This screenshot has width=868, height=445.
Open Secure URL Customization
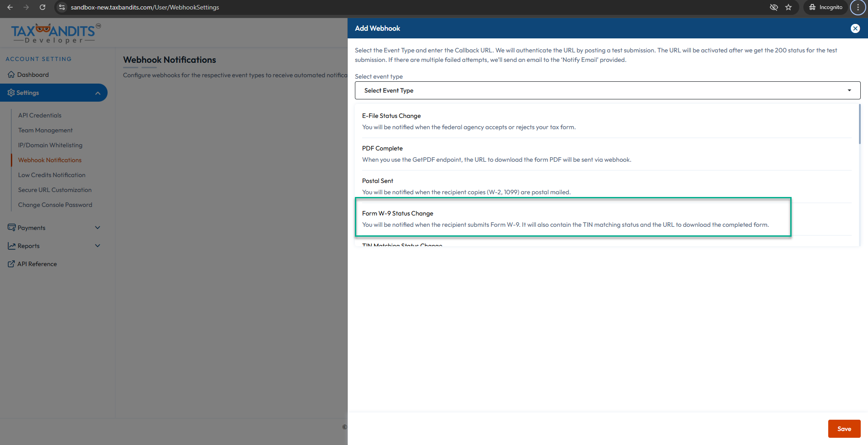[x=55, y=190]
